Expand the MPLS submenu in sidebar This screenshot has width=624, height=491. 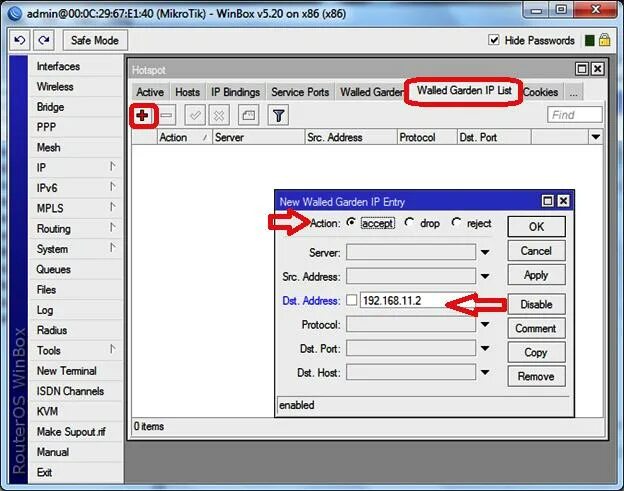click(x=113, y=207)
